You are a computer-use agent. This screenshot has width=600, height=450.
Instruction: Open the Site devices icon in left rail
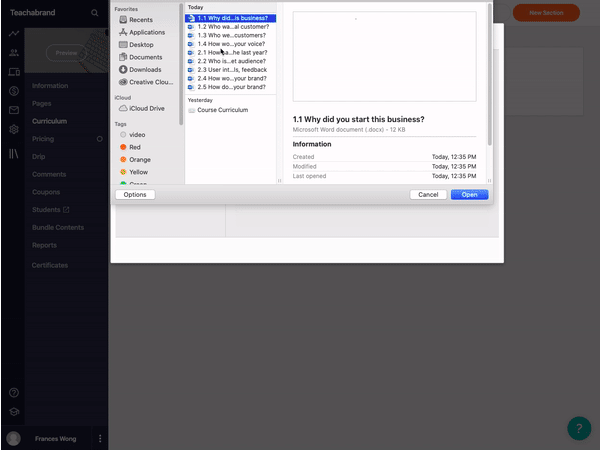(14, 72)
